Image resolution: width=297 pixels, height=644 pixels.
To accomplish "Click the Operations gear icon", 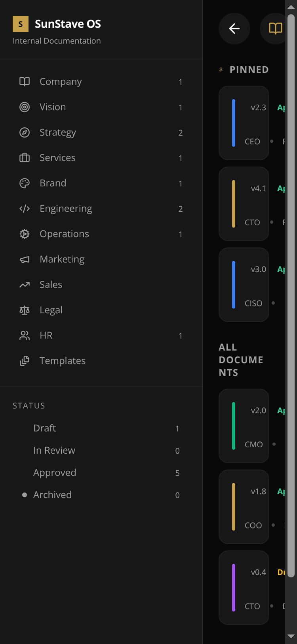I will (x=25, y=234).
